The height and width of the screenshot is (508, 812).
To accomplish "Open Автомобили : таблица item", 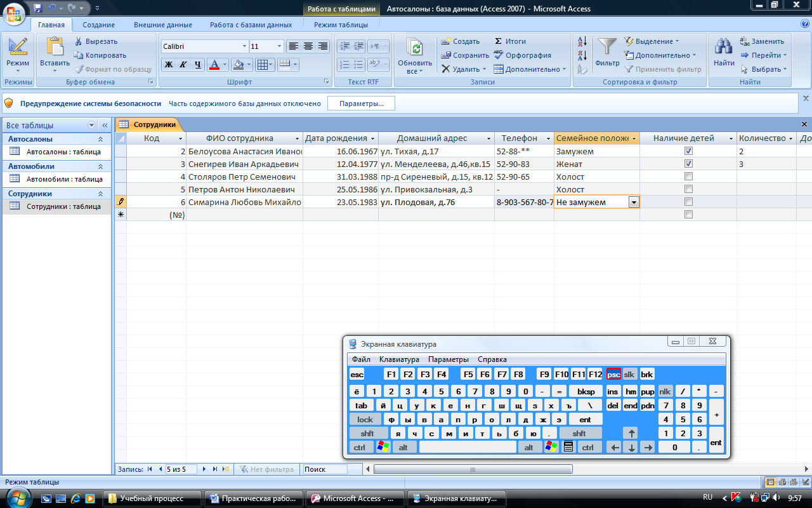I will coord(64,179).
